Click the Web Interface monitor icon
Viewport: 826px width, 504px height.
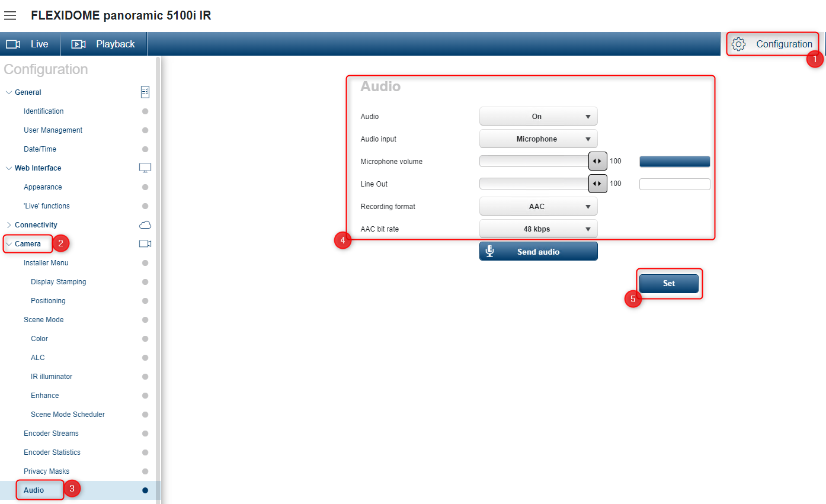145,168
